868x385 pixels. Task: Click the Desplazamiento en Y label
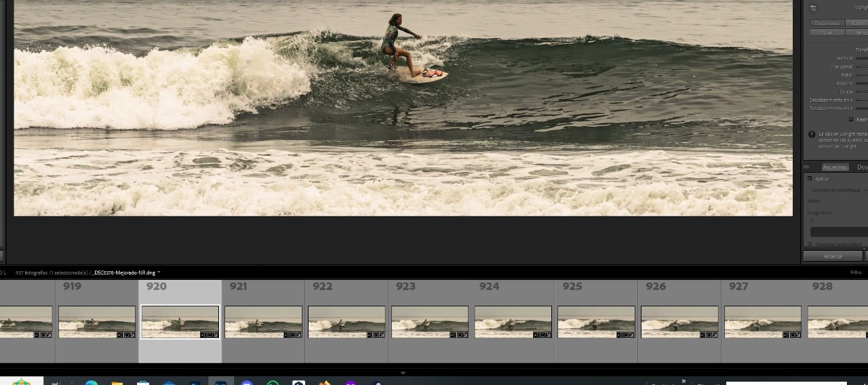point(831,108)
